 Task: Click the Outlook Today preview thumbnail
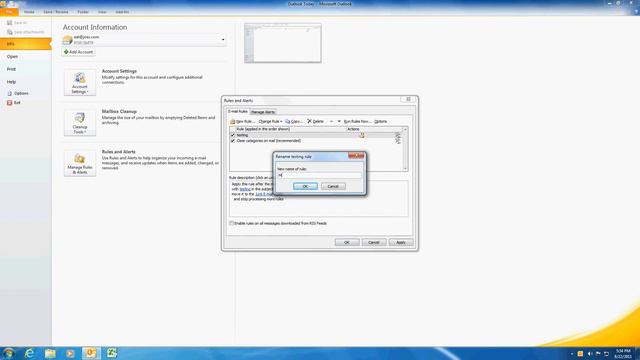click(283, 43)
